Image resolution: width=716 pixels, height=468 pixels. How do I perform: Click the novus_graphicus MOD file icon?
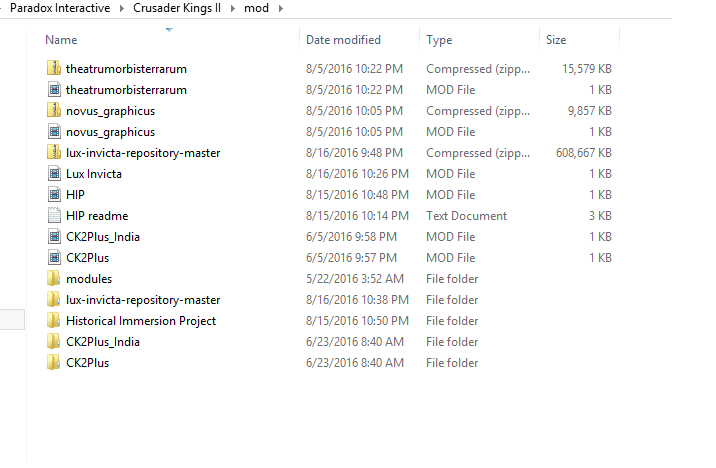pos(54,132)
